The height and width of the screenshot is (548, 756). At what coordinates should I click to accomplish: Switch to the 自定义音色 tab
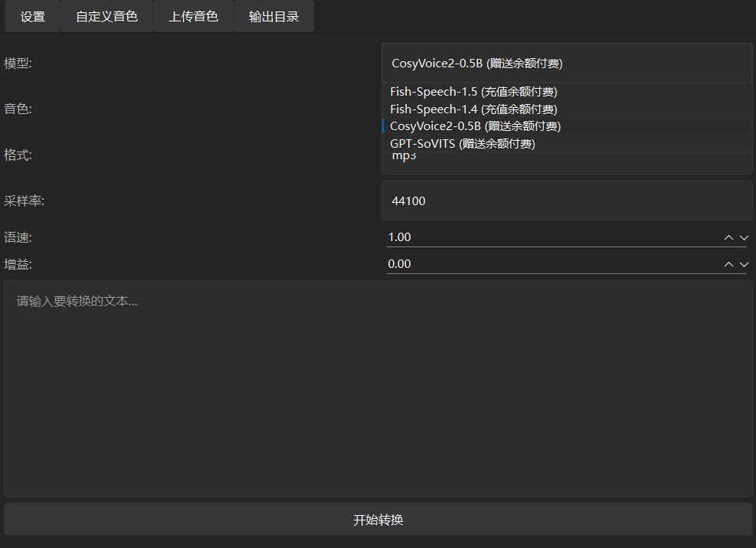tap(106, 16)
